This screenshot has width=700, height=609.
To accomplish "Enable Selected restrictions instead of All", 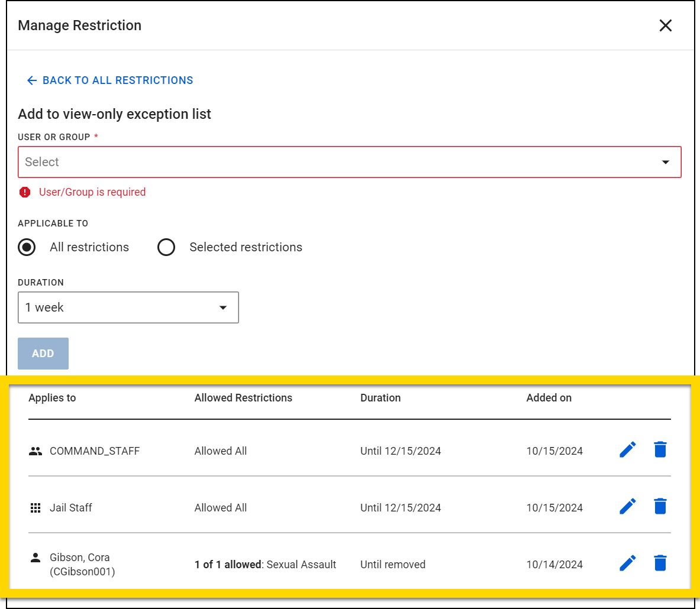I will click(x=166, y=247).
